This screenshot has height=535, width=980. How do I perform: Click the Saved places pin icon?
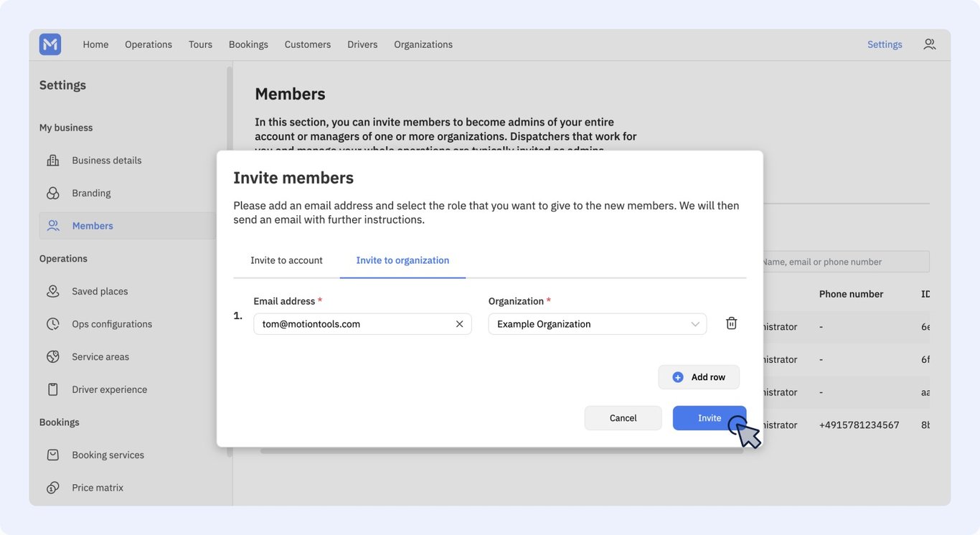(53, 291)
